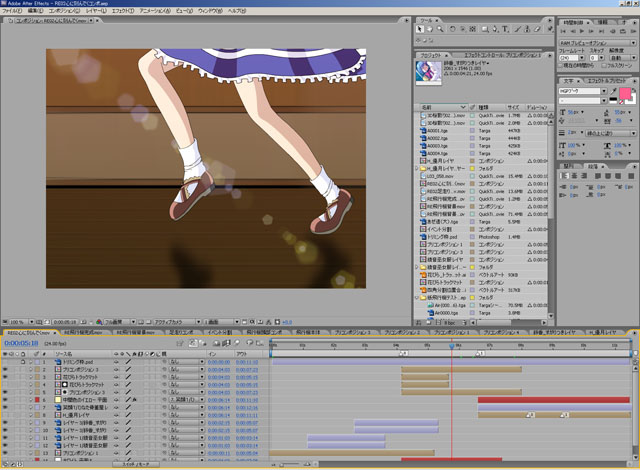This screenshot has height=470, width=640.
Task: Click the In time of layer 1
Action: point(218,362)
